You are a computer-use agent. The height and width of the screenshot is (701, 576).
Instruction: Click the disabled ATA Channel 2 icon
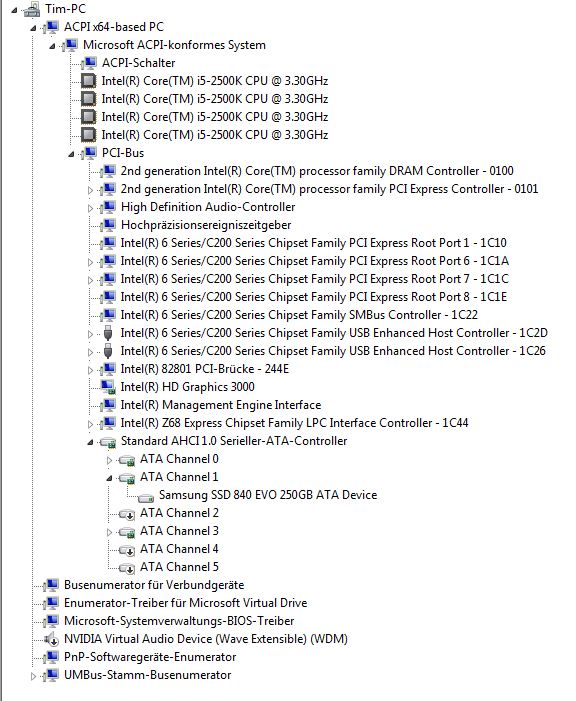(x=127, y=514)
